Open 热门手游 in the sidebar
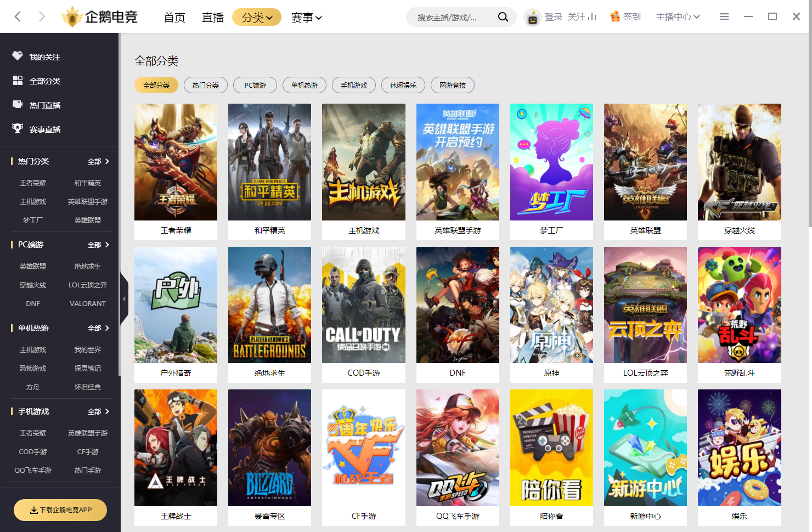 click(88, 471)
